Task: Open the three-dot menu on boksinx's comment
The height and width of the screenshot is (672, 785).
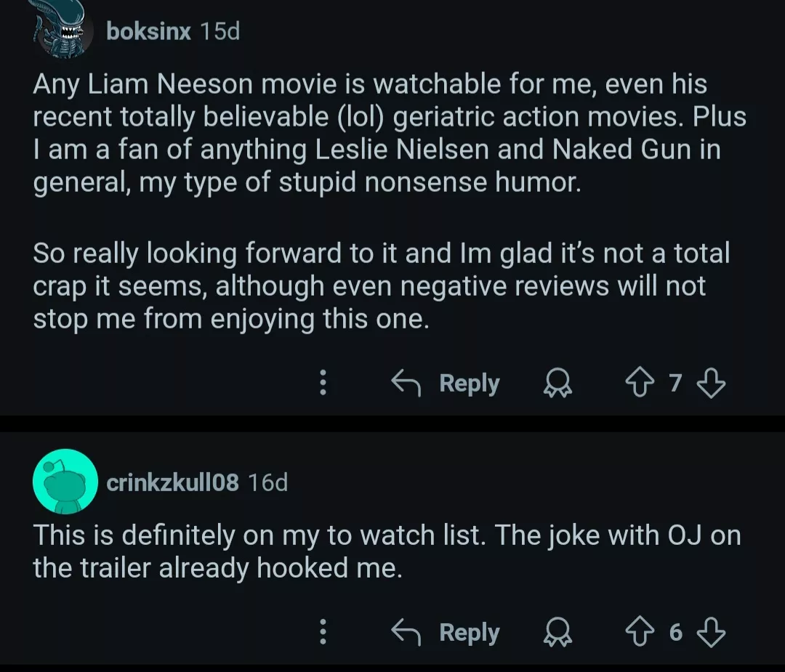Action: 323,383
